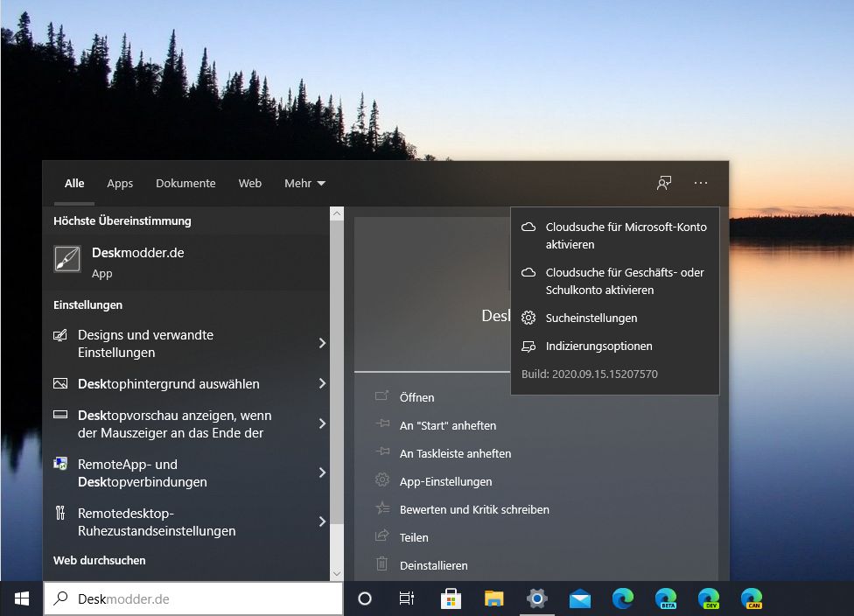Image resolution: width=854 pixels, height=616 pixels.
Task: Switch to the Apps tab
Action: pyautogui.click(x=120, y=184)
